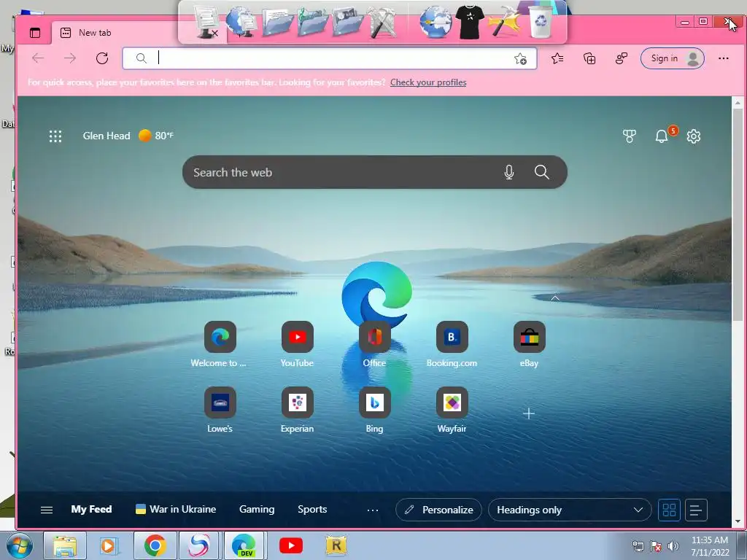Show more feed topics ellipsis
The height and width of the screenshot is (560, 747).
[373, 510]
